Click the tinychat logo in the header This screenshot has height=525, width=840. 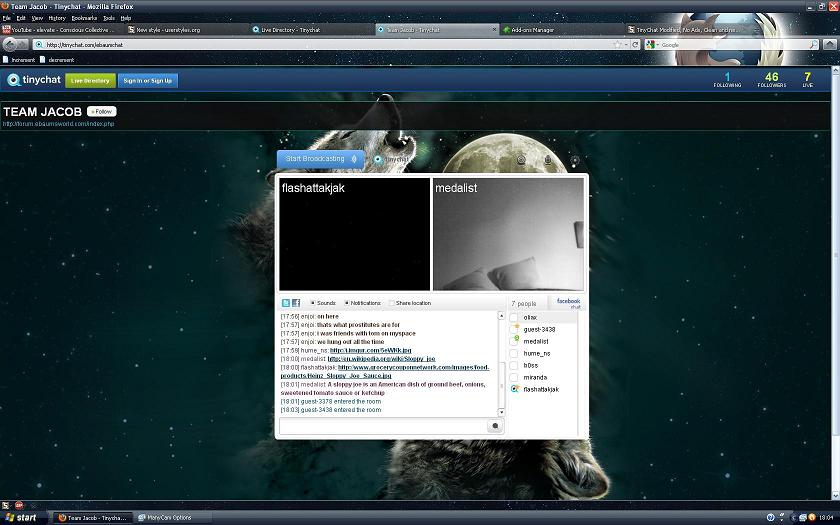[34, 80]
